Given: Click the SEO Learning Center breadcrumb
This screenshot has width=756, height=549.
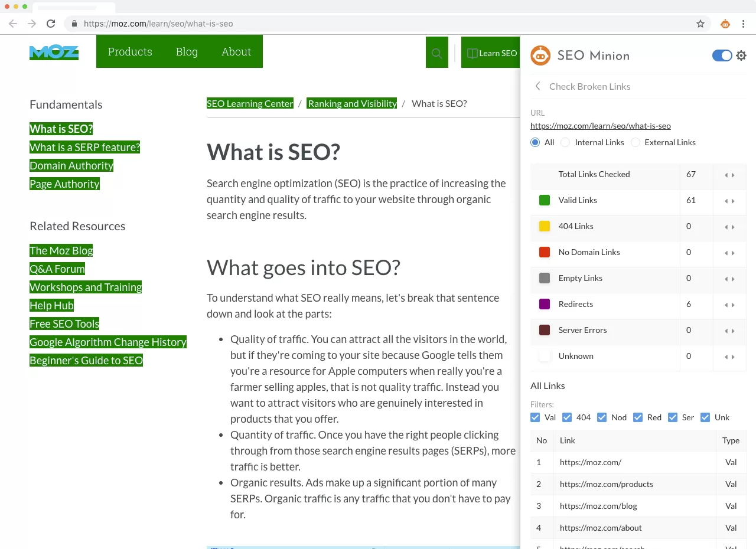Looking at the screenshot, I should point(250,103).
